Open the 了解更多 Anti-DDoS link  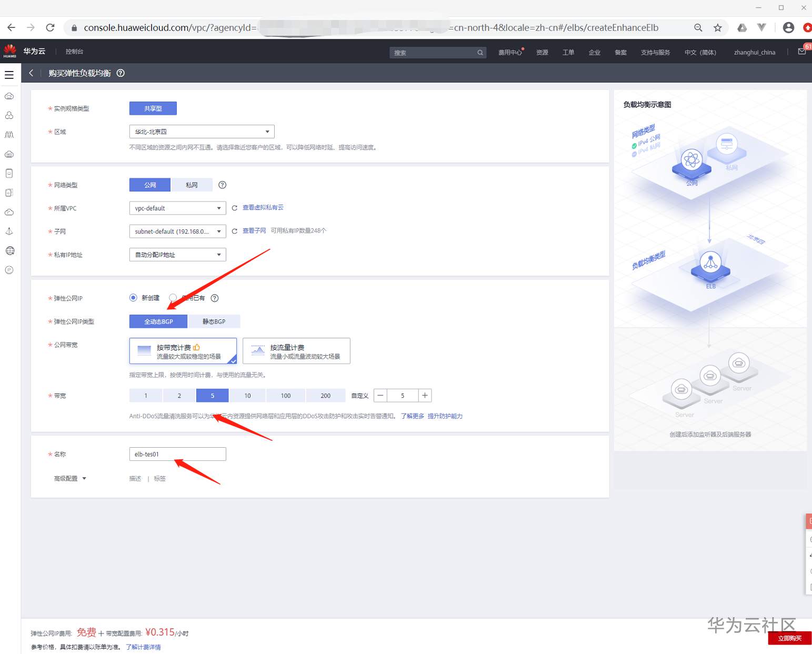click(413, 416)
